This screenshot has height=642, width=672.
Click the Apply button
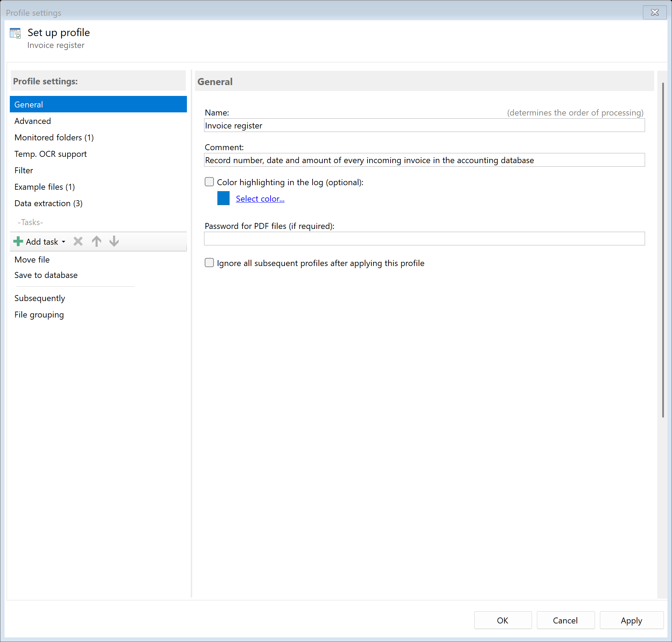point(631,620)
